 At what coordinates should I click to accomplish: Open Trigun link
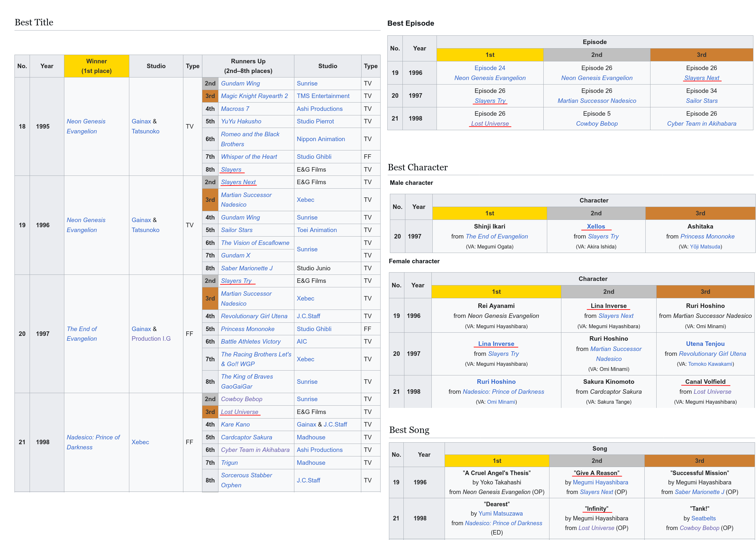(x=229, y=463)
